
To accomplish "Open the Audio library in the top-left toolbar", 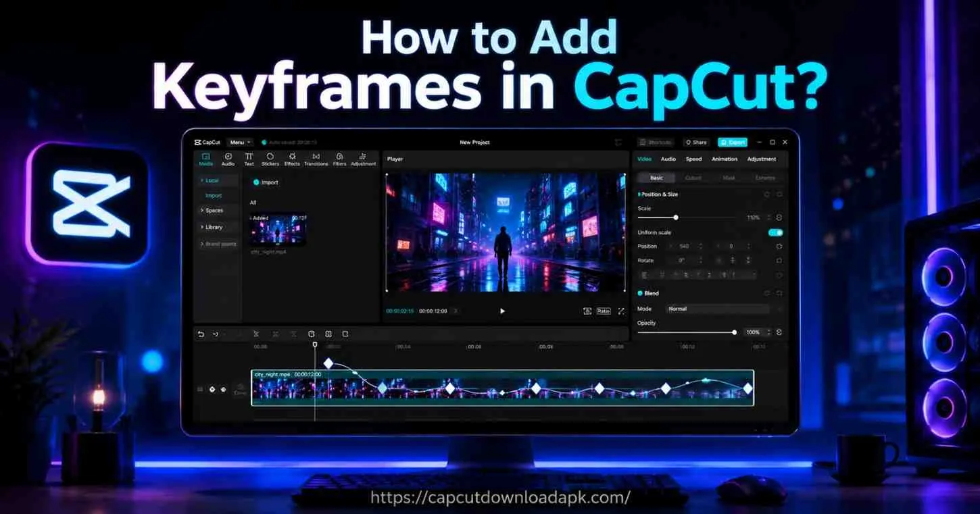I will coord(228,159).
